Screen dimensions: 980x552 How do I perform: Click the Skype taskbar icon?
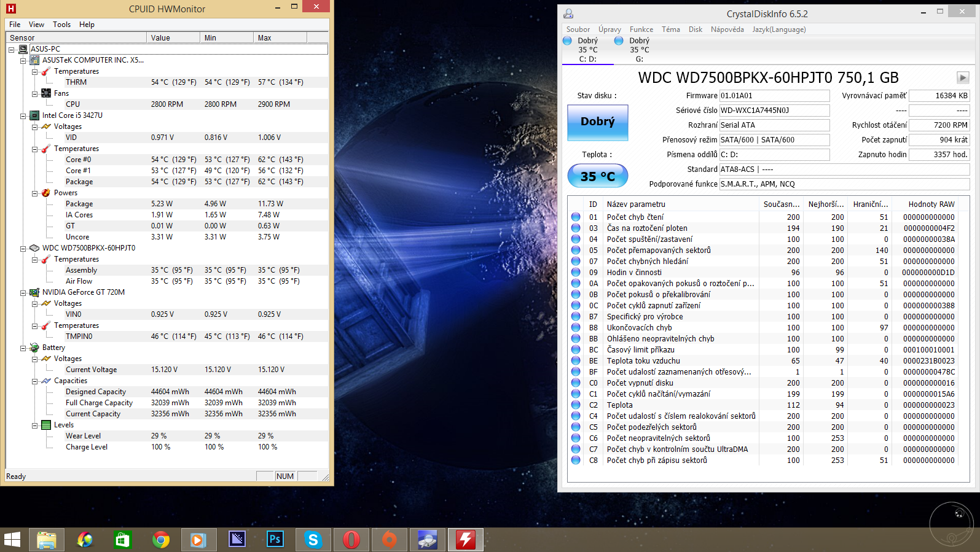click(x=313, y=540)
